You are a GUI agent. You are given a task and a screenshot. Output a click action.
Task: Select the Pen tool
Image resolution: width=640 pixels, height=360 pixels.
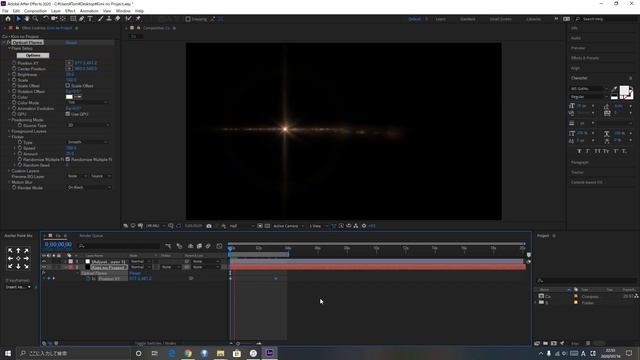(x=82, y=19)
